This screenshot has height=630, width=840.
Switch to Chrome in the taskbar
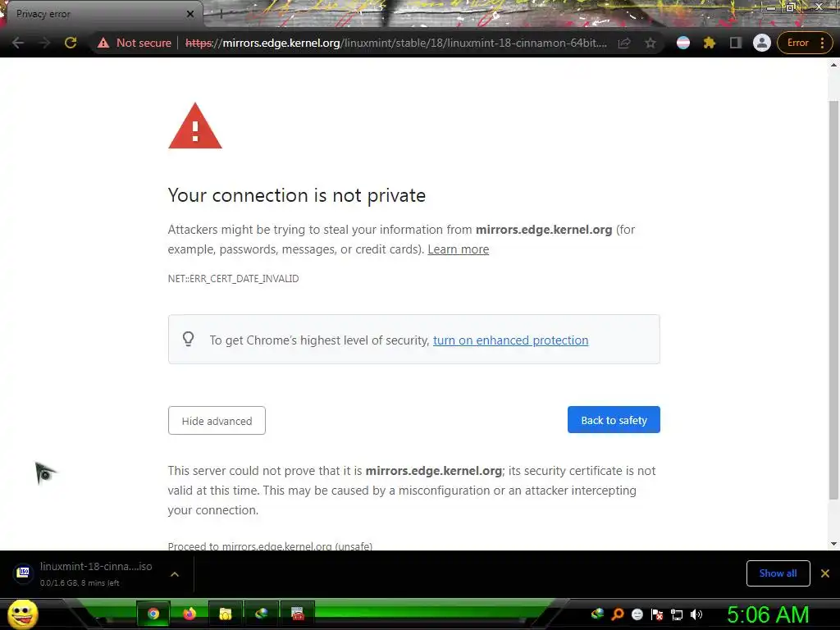153,614
